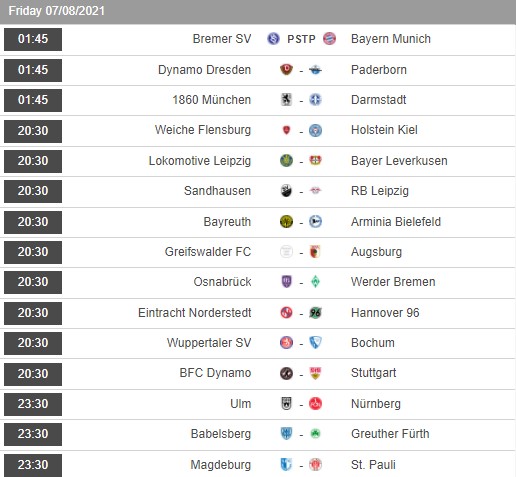Click the Bremer SV club crest
This screenshot has width=516, height=477.
tap(273, 39)
